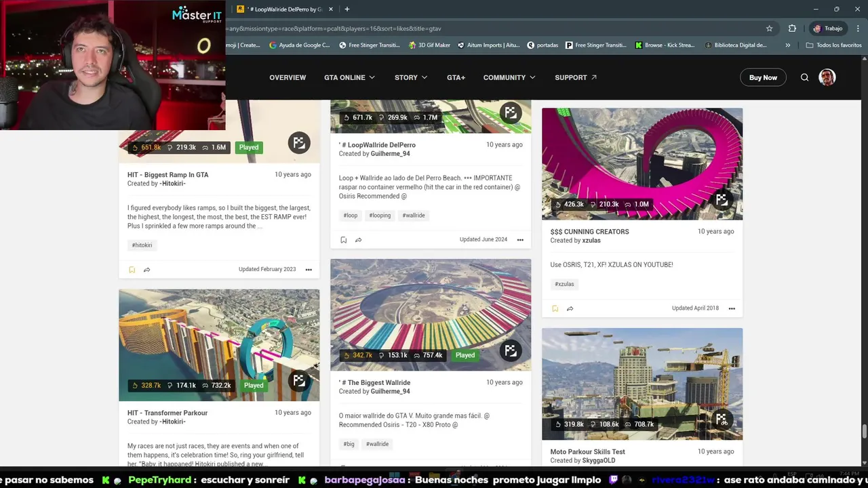868x488 pixels.
Task: Click race flag icon on Transformer Parkour thumbnail
Action: click(299, 381)
